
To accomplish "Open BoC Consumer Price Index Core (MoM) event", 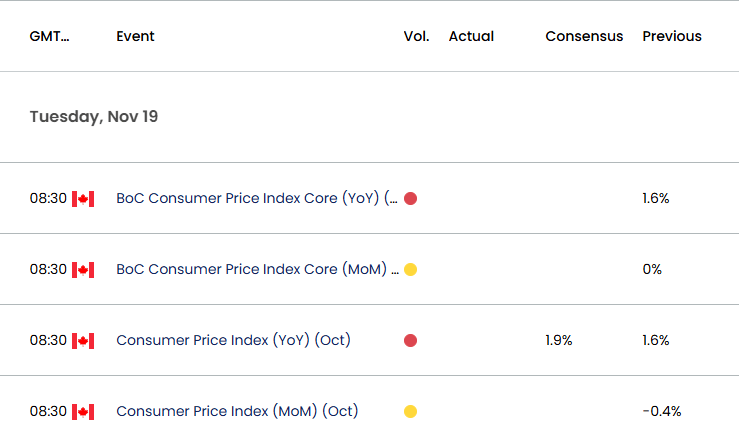I will [257, 269].
